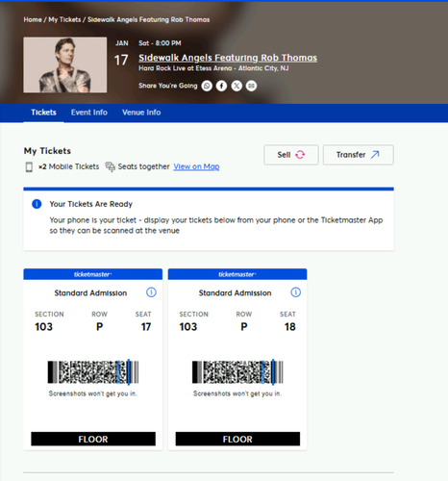Open Sidewalk Angels Featuring Rob Thomas event title link
Viewport: 448px width, 481px height.
pos(228,58)
